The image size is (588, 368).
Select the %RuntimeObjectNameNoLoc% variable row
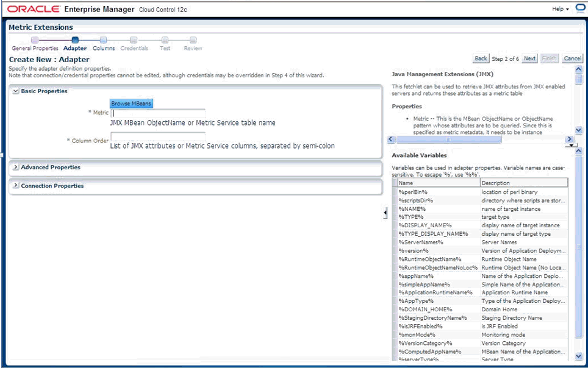coord(480,267)
